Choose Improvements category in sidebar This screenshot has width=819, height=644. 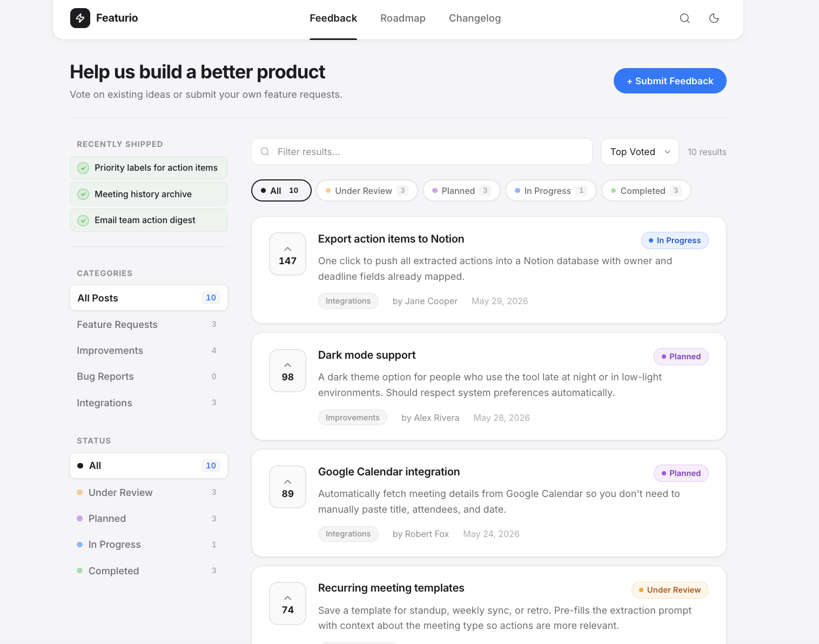click(149, 351)
